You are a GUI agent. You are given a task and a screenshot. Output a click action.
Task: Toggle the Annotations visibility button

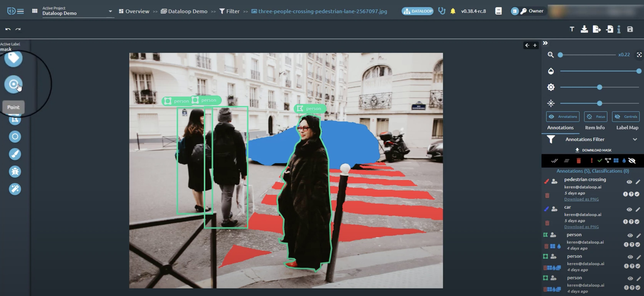pos(563,117)
